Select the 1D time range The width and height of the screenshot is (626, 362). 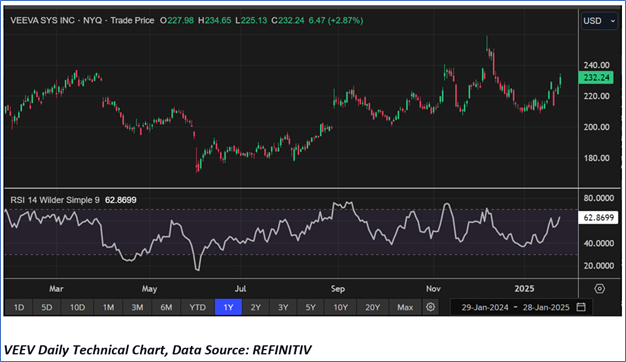pyautogui.click(x=19, y=307)
